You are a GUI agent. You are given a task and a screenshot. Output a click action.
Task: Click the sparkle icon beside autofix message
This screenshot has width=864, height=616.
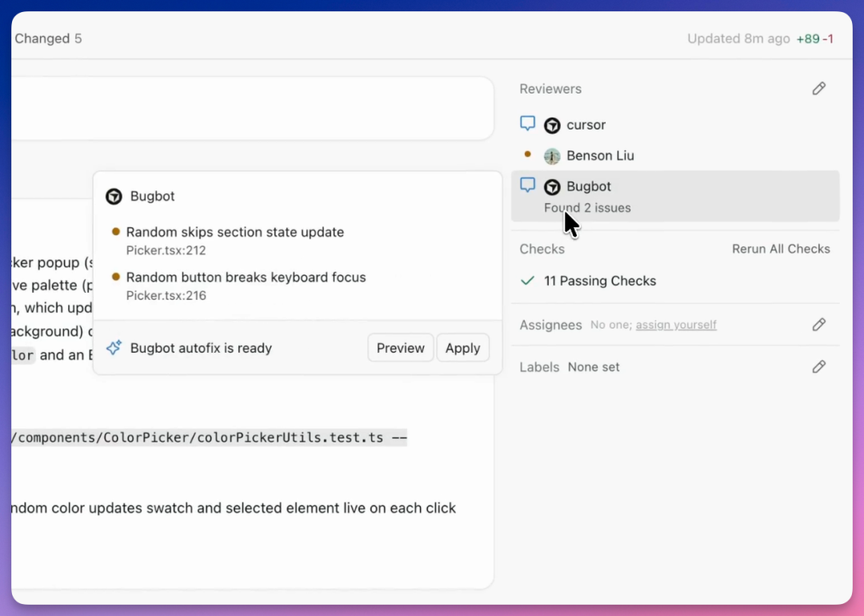tap(114, 348)
